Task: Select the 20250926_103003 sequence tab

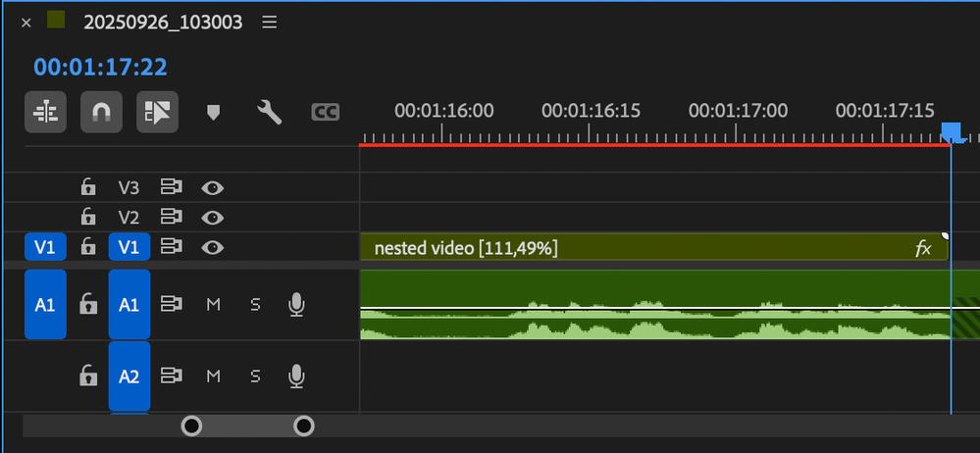Action: 163,23
